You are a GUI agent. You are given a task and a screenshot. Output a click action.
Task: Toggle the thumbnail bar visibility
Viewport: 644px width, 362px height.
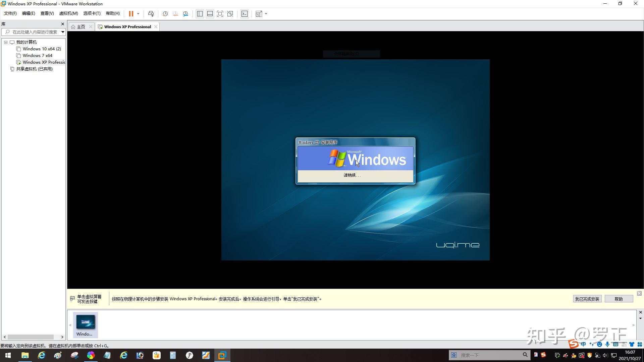[x=210, y=14]
